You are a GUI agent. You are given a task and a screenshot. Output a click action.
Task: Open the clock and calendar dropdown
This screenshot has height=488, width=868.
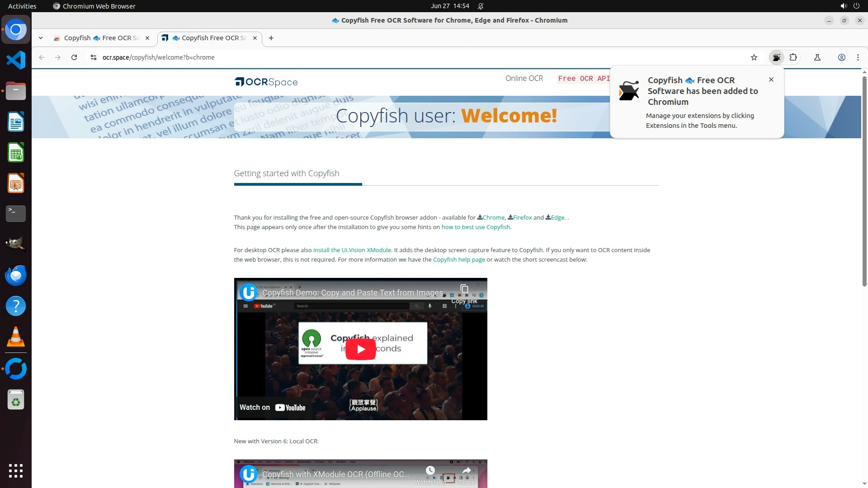(x=449, y=6)
